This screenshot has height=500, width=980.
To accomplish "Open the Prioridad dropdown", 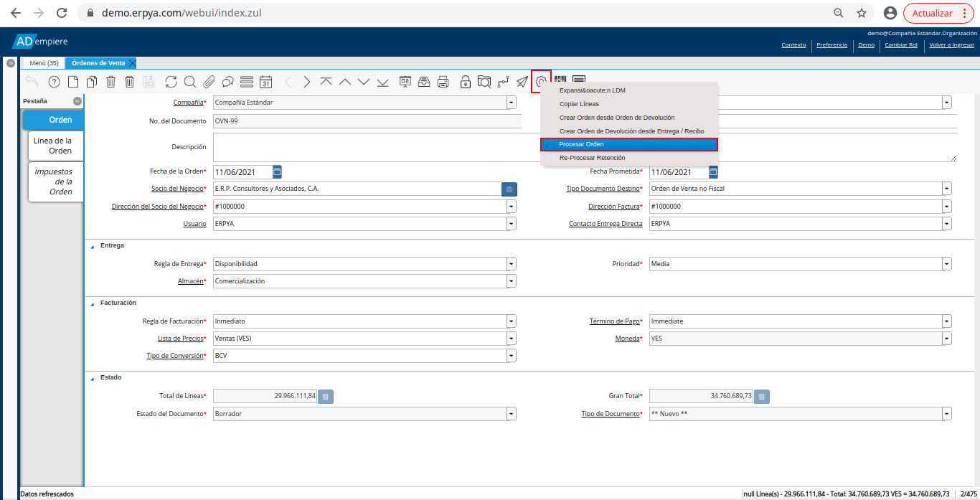I will 947,264.
